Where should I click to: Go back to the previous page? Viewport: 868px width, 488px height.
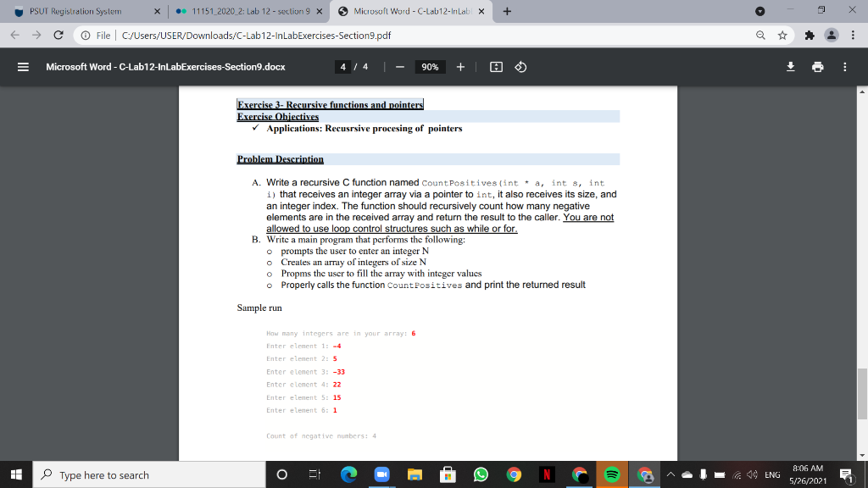[14, 36]
